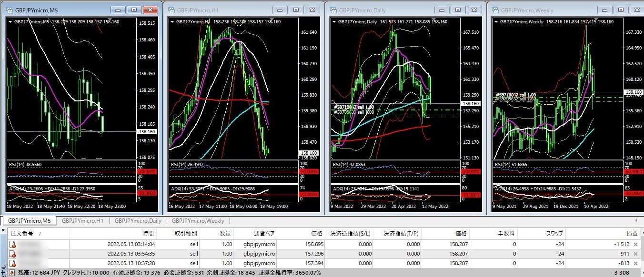Expand the H1 chart's top-left triangle arrow
Screen dimensions: 644x277
[x=172, y=21]
